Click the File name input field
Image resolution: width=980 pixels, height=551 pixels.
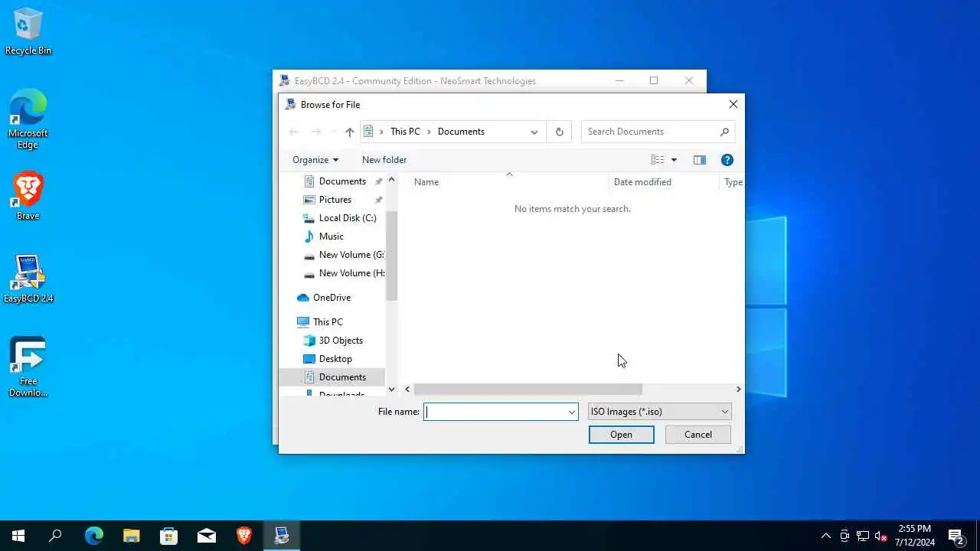(495, 412)
